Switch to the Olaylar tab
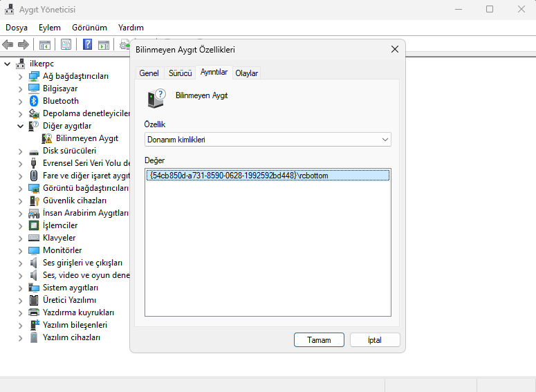 246,73
